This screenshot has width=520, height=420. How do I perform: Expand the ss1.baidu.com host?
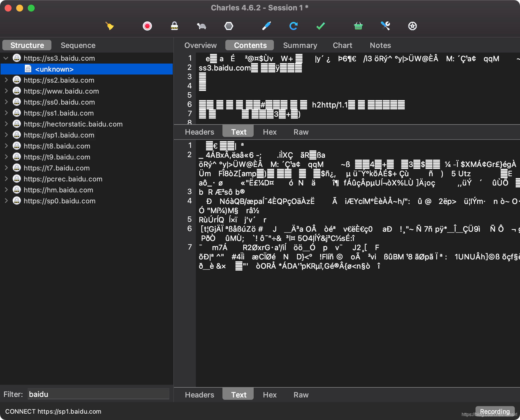tap(6, 113)
